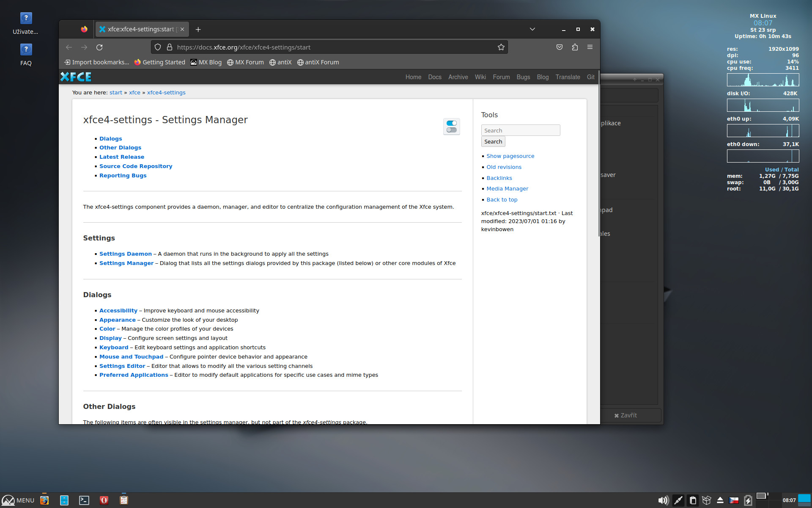Click the Tools search text field

pos(521,130)
